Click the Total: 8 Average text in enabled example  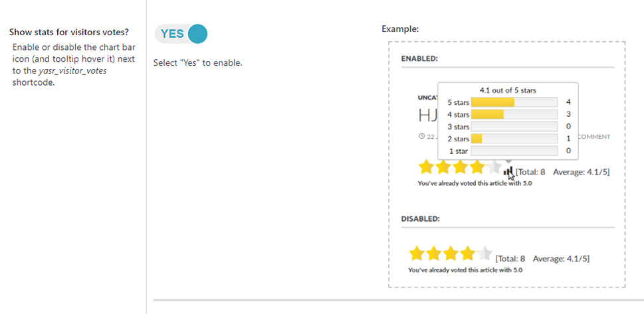tap(563, 172)
